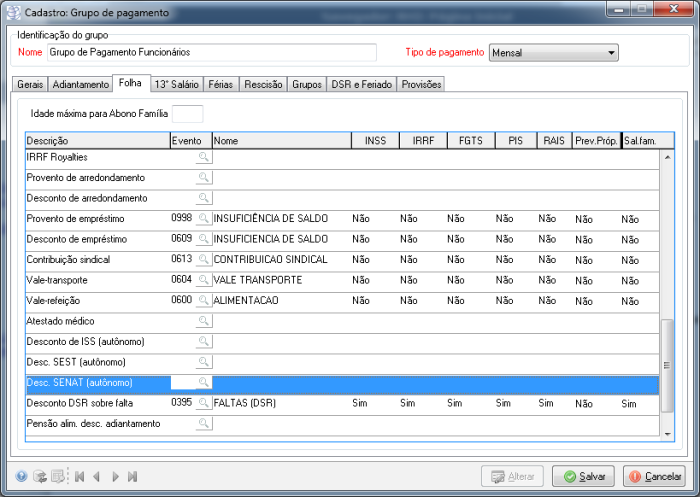
Task: Go to the previous record
Action: (97, 477)
